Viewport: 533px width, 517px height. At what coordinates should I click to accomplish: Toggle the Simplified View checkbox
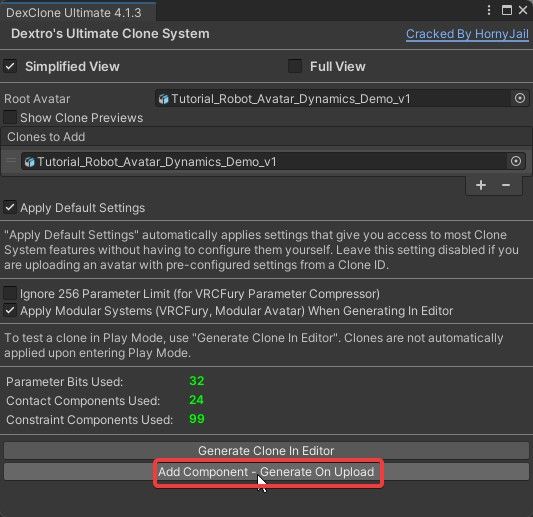(10, 66)
